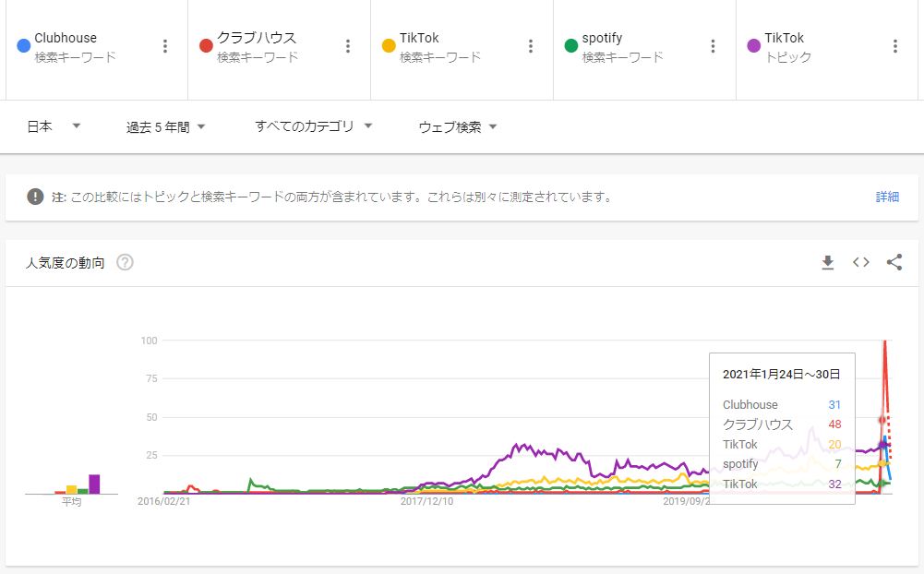Click the 平均 label under bars

coord(71,501)
